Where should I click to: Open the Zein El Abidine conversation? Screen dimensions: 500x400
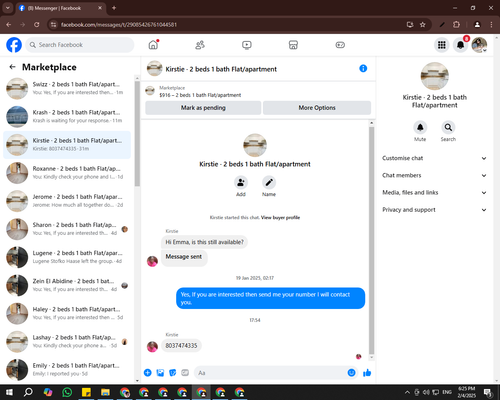click(67, 285)
